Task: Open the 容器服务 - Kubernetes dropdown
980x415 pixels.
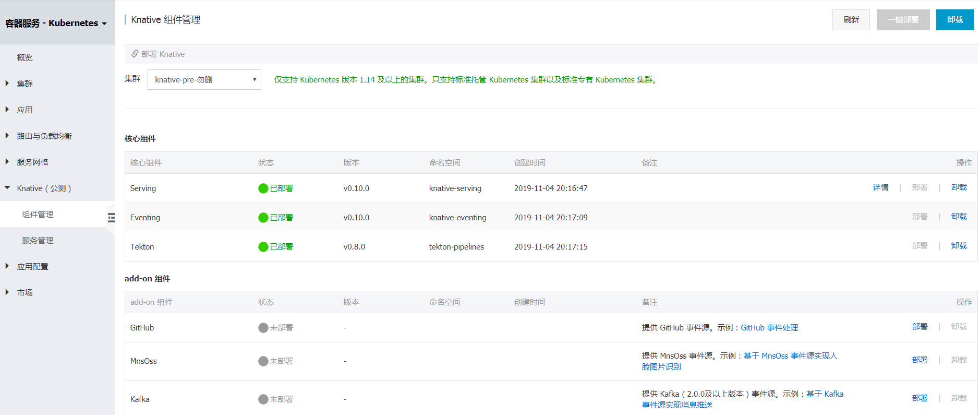Action: point(56,23)
